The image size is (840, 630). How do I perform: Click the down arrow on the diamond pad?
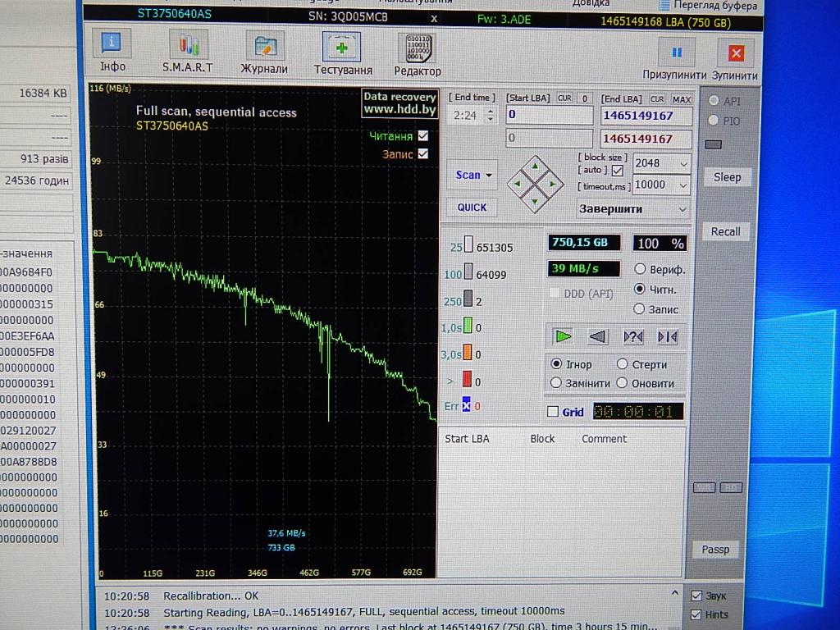(535, 202)
